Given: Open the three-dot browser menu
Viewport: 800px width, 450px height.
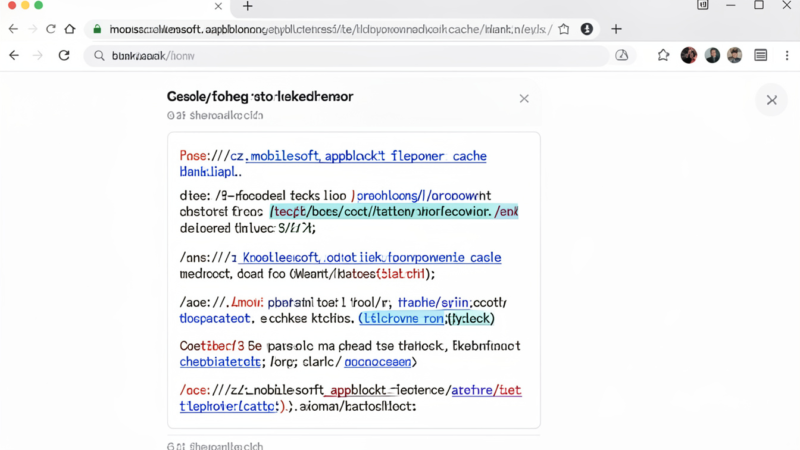Looking at the screenshot, I should coord(787,55).
